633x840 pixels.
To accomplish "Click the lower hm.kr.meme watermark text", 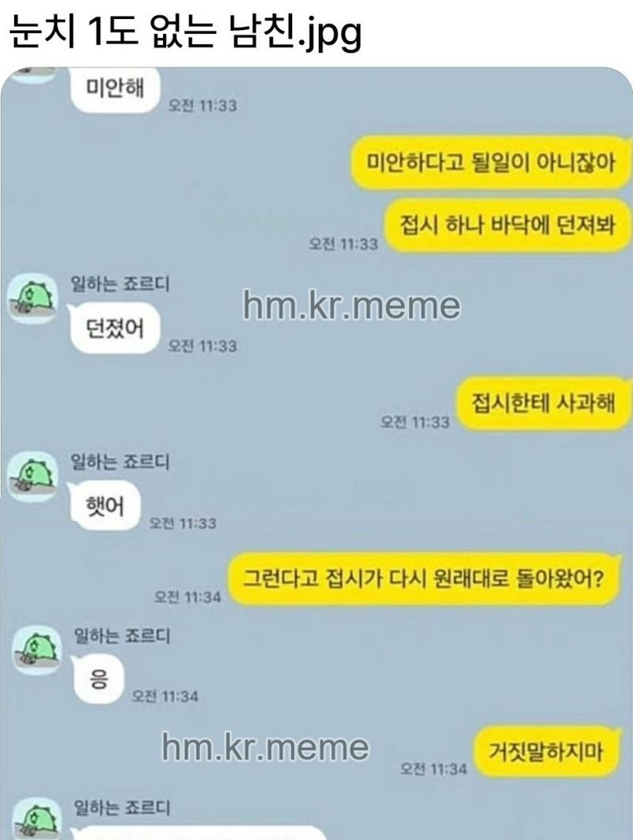I will (266, 747).
